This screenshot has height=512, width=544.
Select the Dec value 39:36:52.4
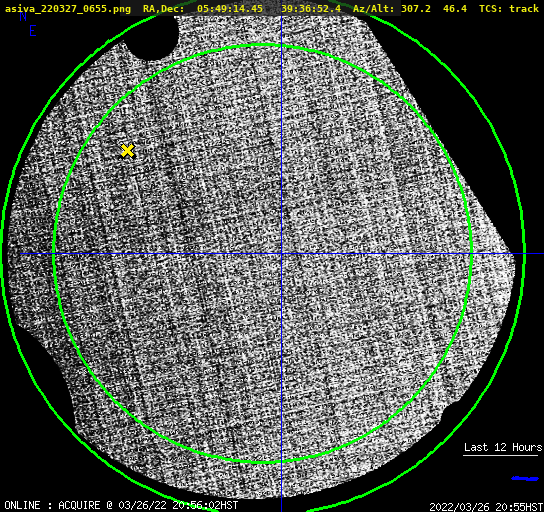(311, 8)
